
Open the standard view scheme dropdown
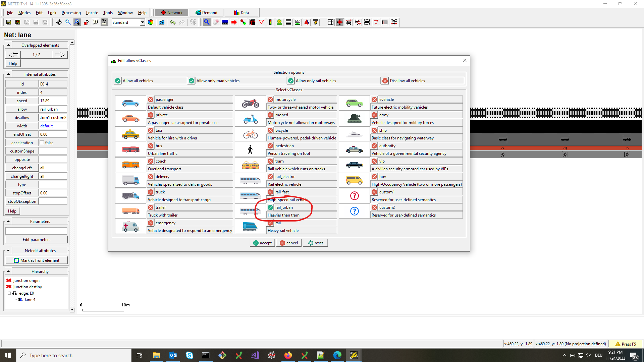pos(142,22)
